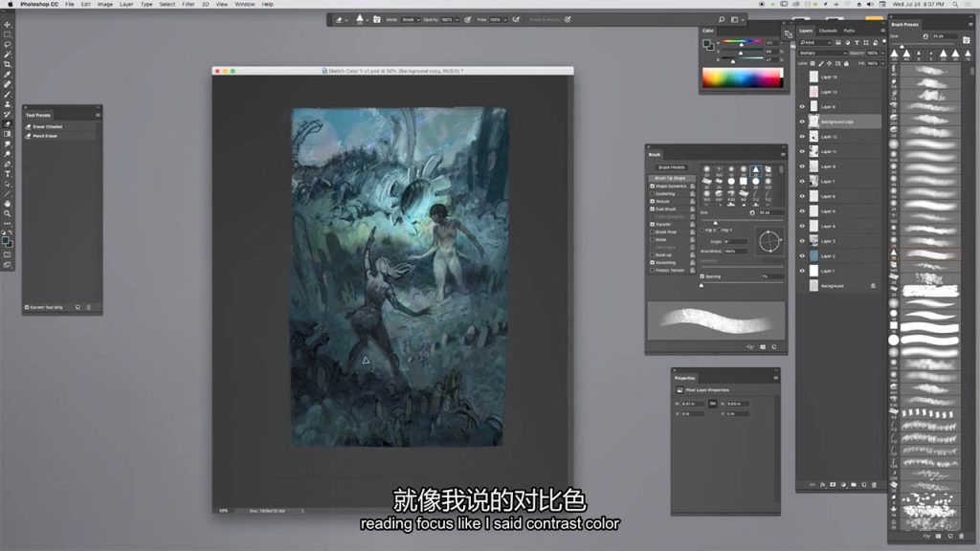The width and height of the screenshot is (980, 551).
Task: Select the Path Selection tool
Action: point(8,185)
